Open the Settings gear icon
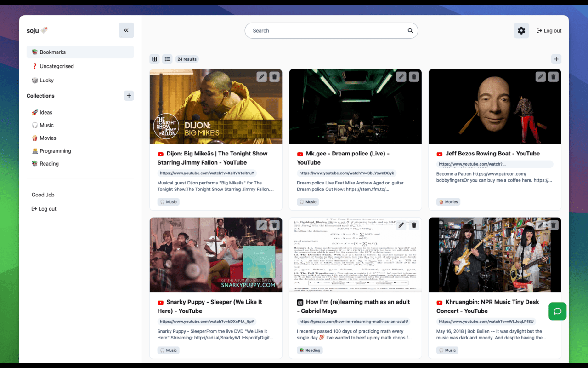The image size is (588, 368). pyautogui.click(x=521, y=30)
